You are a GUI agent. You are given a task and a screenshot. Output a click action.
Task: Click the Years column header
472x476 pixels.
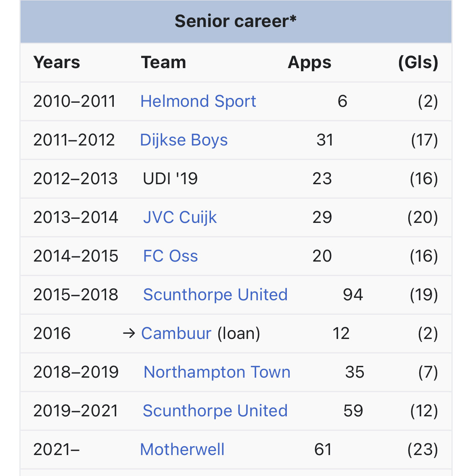tap(57, 62)
